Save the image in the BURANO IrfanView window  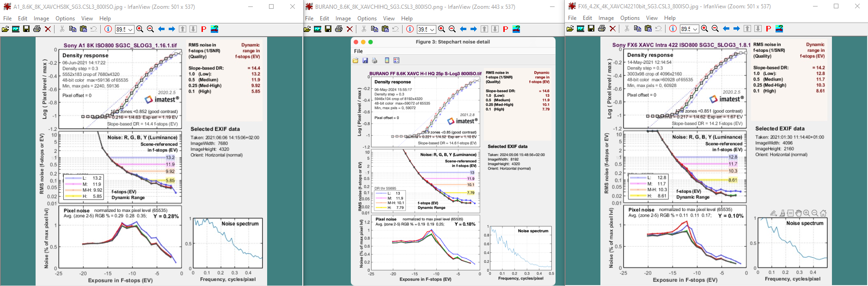[328, 29]
